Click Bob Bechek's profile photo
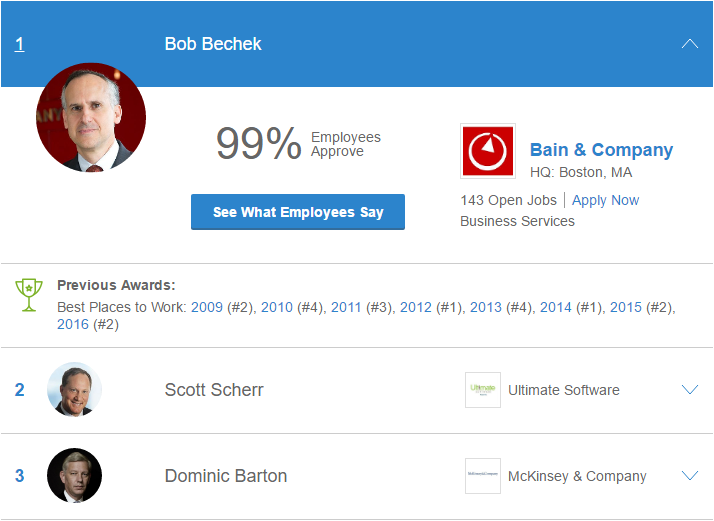The height and width of the screenshot is (521, 714). pyautogui.click(x=91, y=118)
